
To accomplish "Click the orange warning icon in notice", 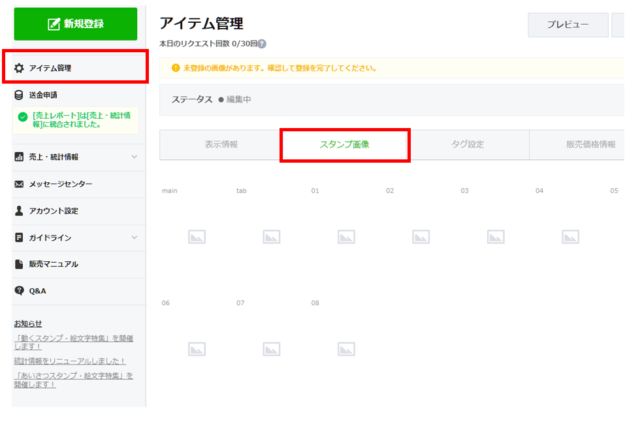I will click(x=176, y=68).
